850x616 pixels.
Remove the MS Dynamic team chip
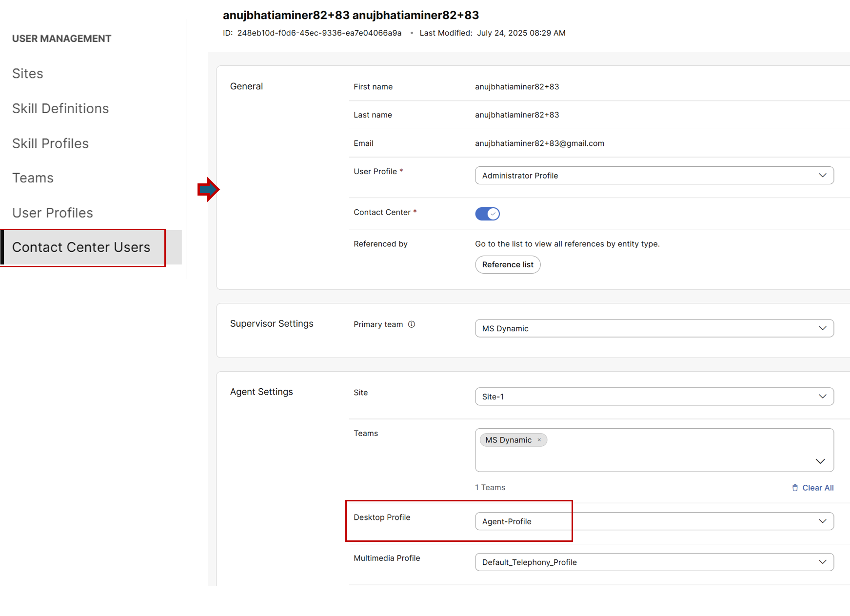(539, 440)
